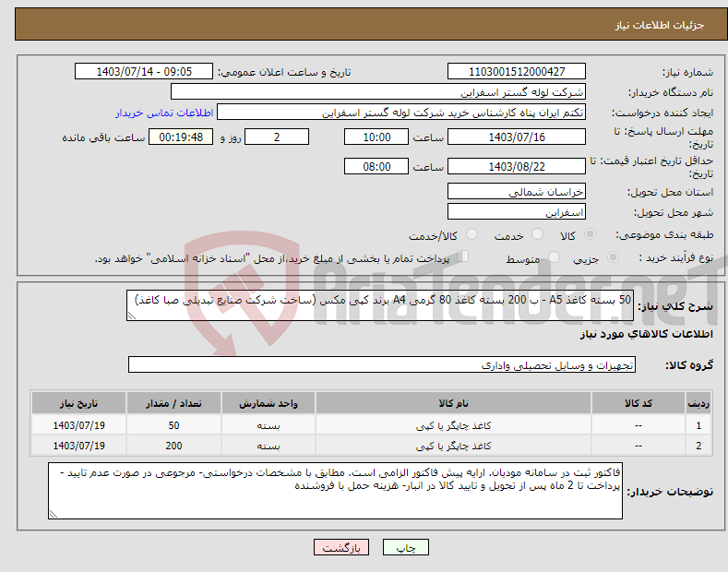
Task: Click the تاریخ نیاز column header
Action: tap(78, 403)
